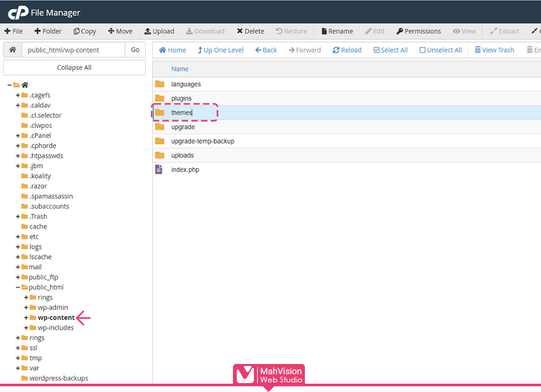Expand the .cPanel tree folder
The height and width of the screenshot is (392, 541).
click(x=18, y=136)
